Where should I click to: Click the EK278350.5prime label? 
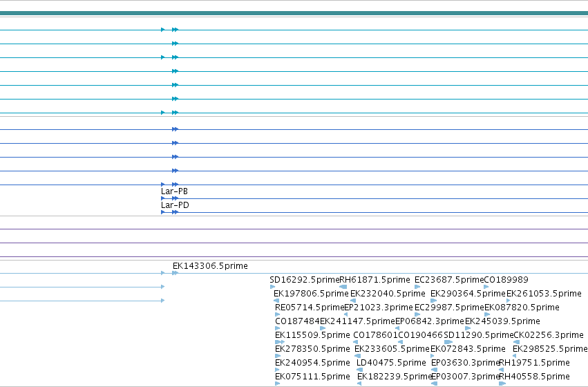(x=312, y=349)
